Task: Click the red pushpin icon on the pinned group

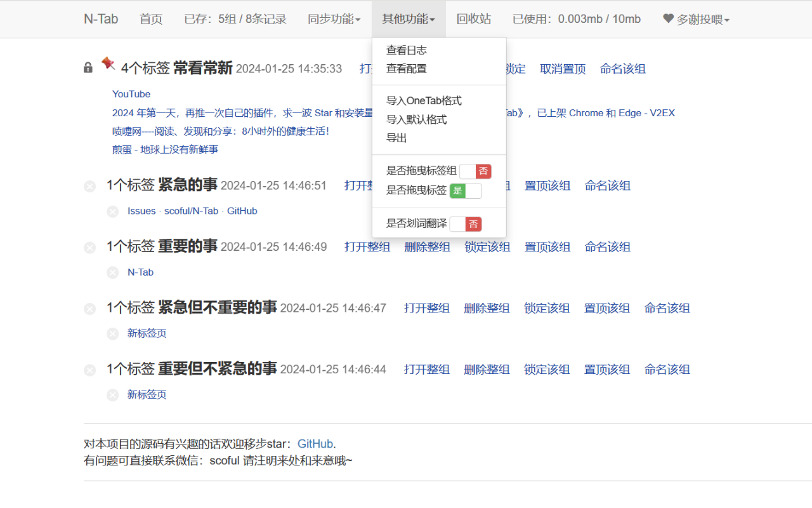Action: 107,63
